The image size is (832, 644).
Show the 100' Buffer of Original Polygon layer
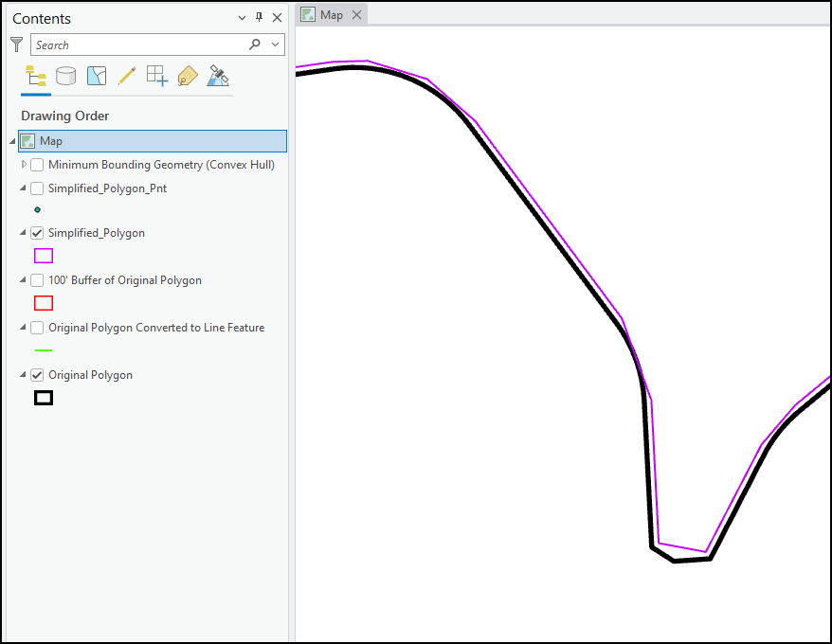click(x=36, y=280)
